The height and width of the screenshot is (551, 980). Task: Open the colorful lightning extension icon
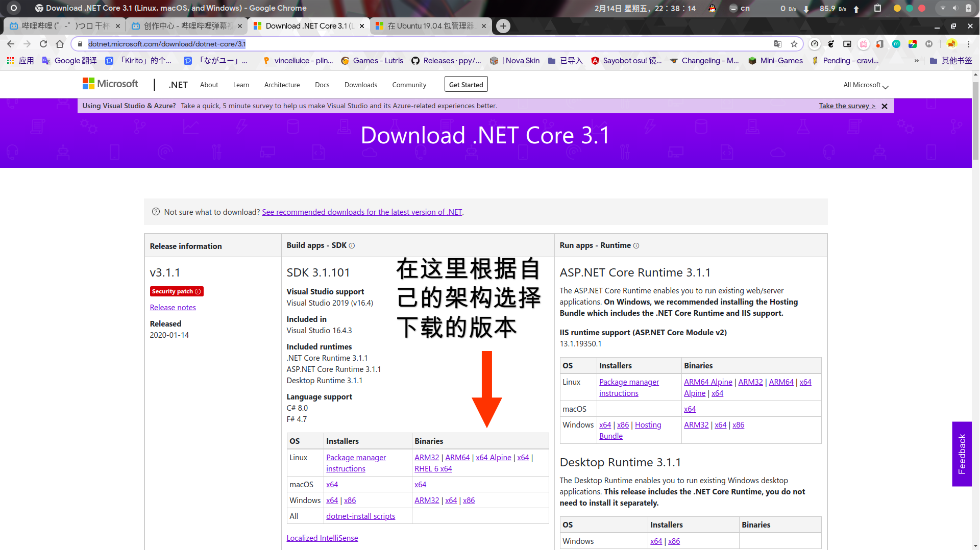(913, 44)
